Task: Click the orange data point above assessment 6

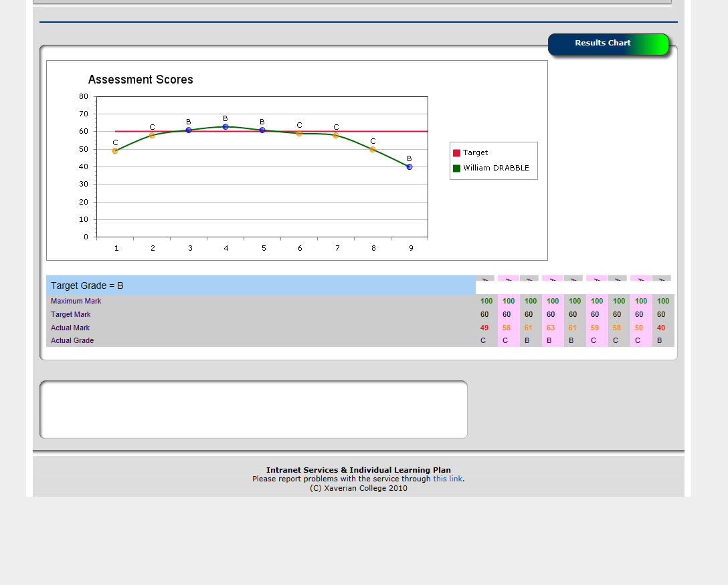Action: [299, 134]
